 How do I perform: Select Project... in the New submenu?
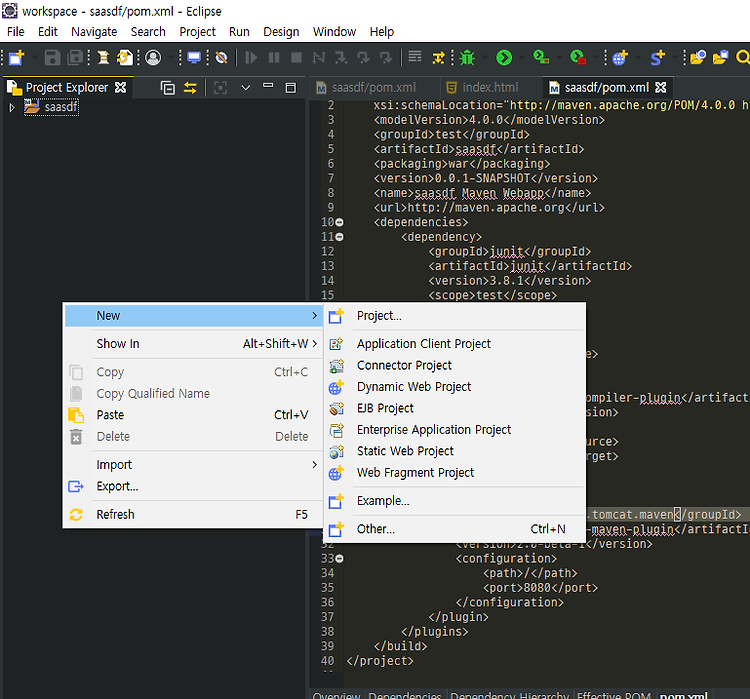(x=455, y=316)
